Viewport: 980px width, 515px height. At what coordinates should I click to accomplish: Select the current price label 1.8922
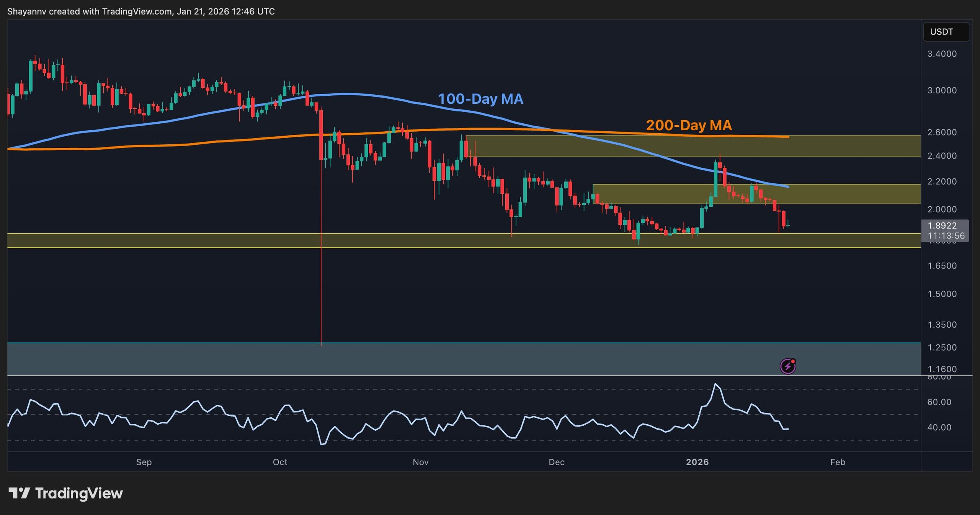coord(942,226)
